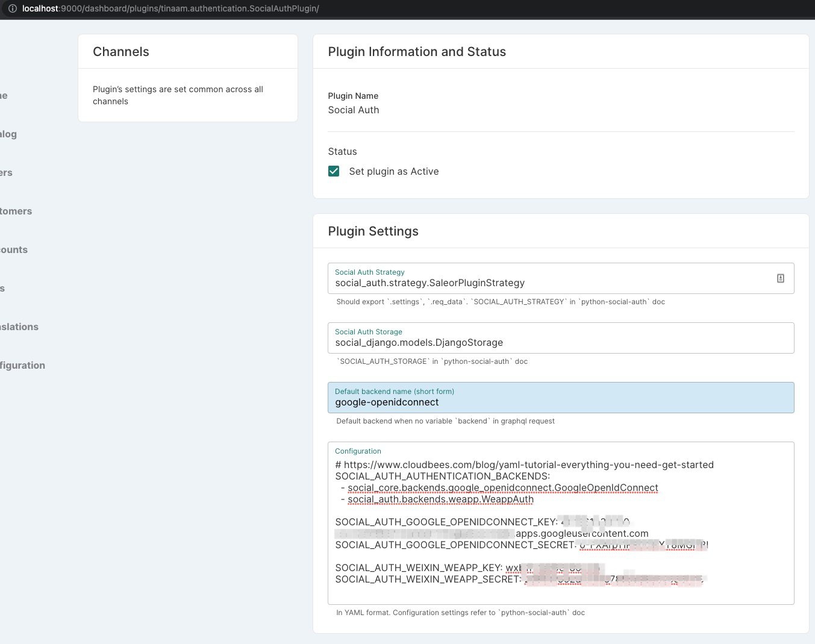Focus the Social Auth Strategy input field

(542, 283)
